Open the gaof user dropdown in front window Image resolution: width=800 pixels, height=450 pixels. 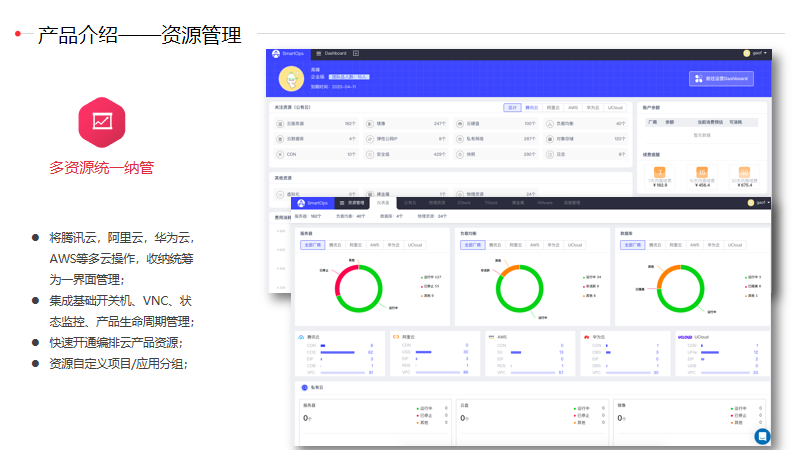pos(759,203)
